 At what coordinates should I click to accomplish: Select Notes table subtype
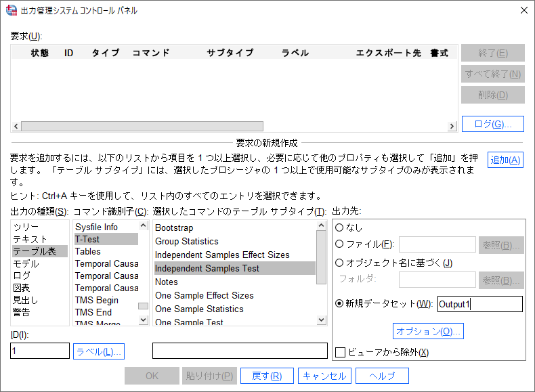(x=235, y=282)
